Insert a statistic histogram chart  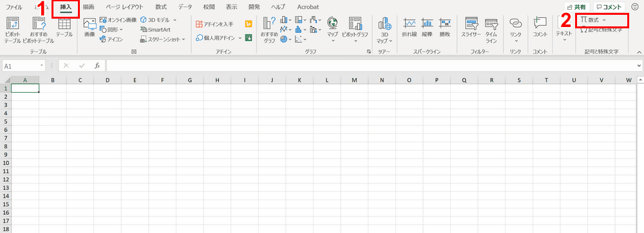pyautogui.click(x=301, y=30)
